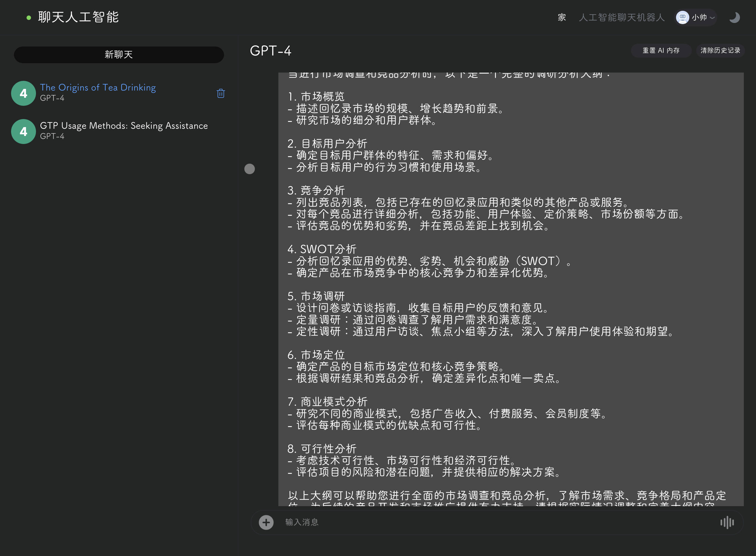Image resolution: width=756 pixels, height=556 pixels.
Task: Open The Origins of Tea Drinking chat
Action: (98, 87)
